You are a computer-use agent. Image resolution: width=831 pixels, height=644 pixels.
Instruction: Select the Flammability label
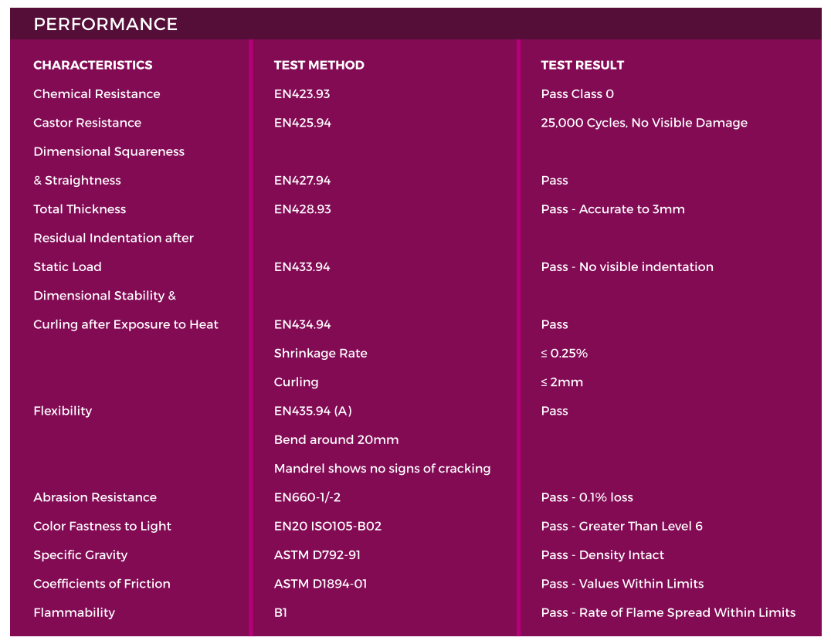(x=74, y=613)
